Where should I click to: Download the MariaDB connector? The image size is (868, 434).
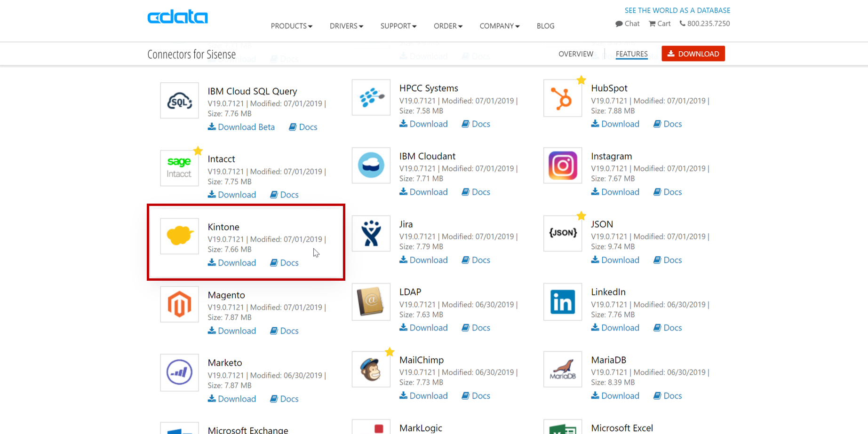tap(615, 396)
